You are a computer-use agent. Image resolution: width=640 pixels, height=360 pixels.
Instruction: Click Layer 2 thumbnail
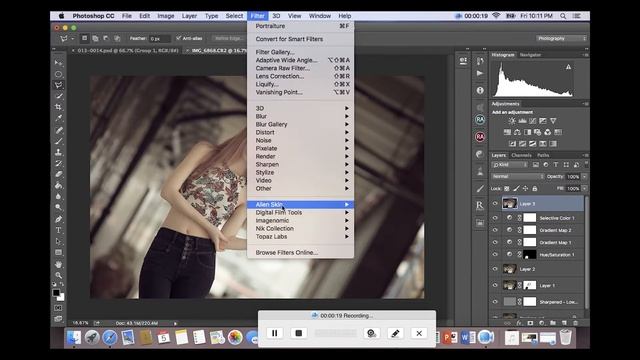coord(509,269)
